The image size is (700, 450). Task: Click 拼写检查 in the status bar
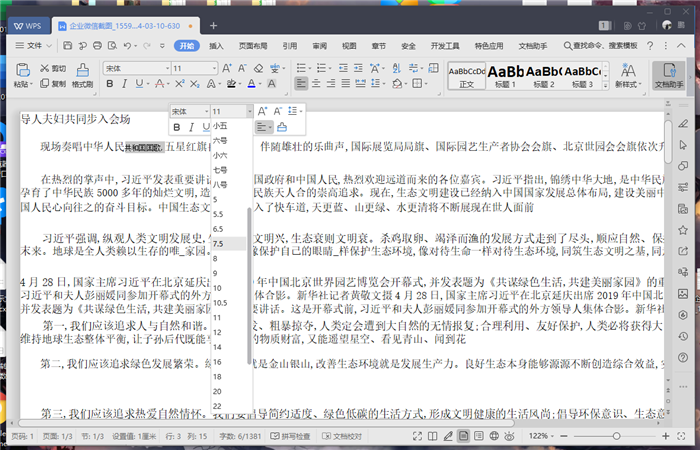click(x=290, y=436)
